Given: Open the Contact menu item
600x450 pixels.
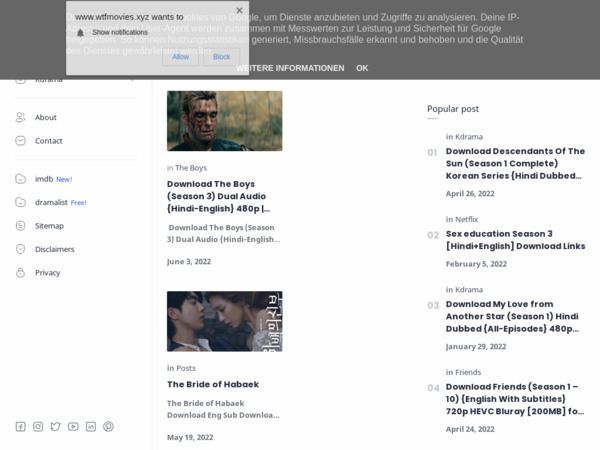Looking at the screenshot, I should tap(49, 141).
